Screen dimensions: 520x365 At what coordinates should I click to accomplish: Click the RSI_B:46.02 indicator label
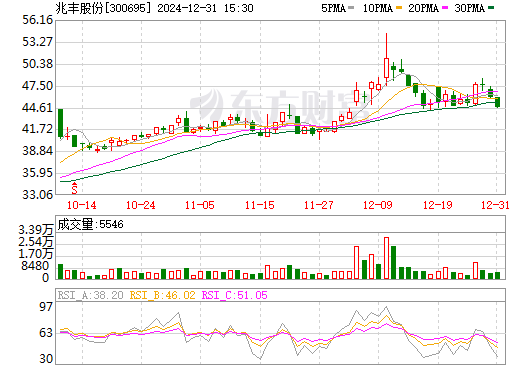coord(163,295)
